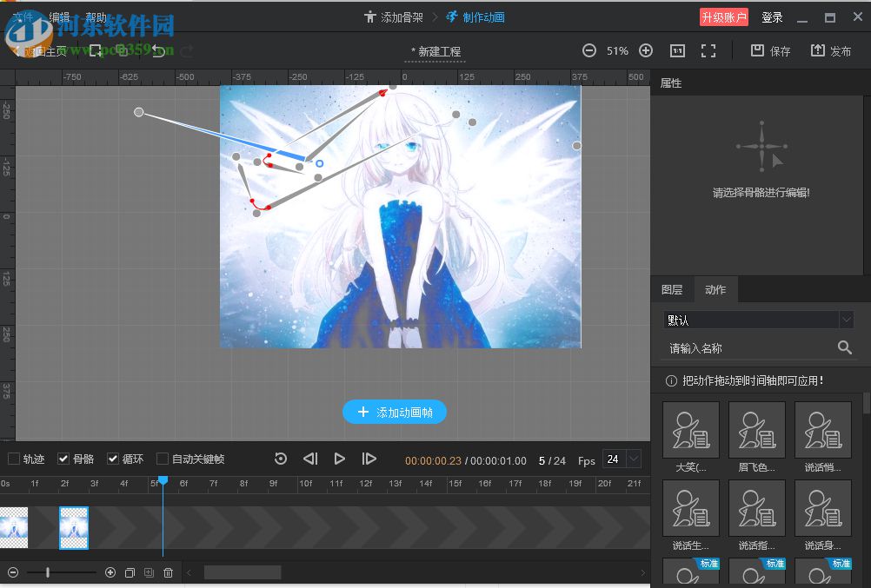The image size is (871, 588).
Task: Enable the 轨迹 checkbox
Action: pos(14,459)
